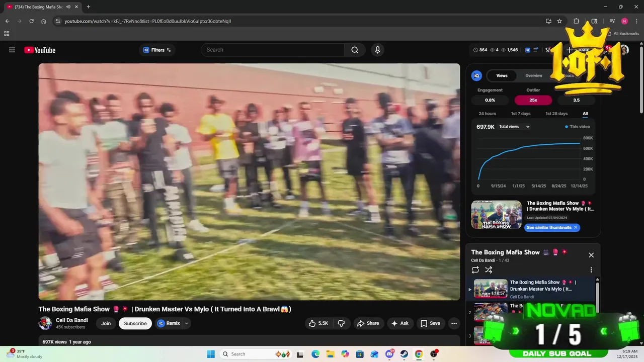This screenshot has width=644, height=362.
Task: Reload the page with refresh icon
Action: click(31, 21)
